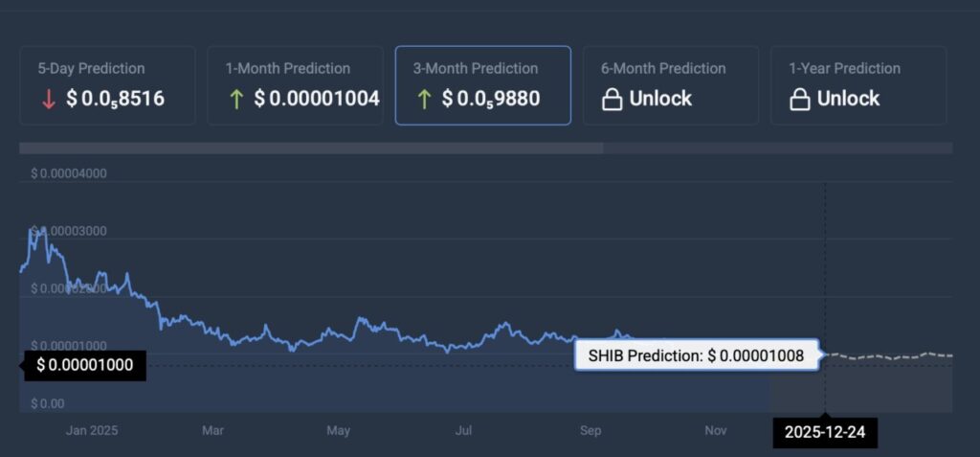Click the $ 0.00001004 prediction value
980x457 pixels.
pyautogui.click(x=317, y=99)
